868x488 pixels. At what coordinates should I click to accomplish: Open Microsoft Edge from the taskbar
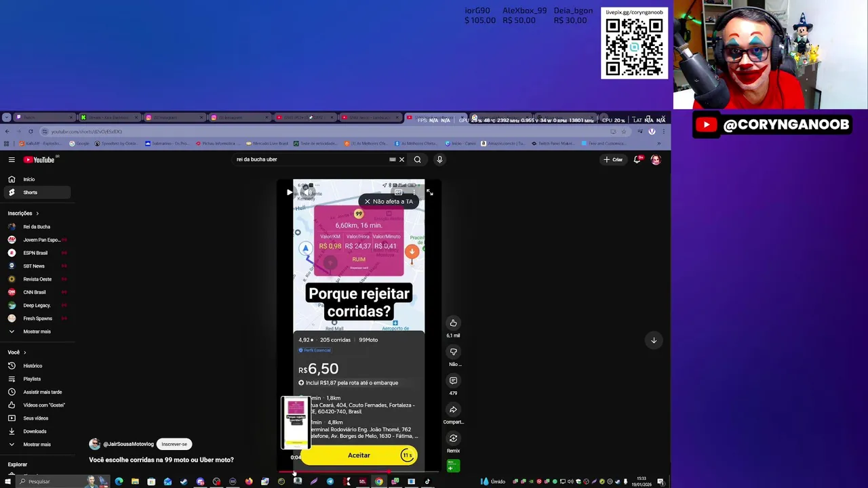pyautogui.click(x=119, y=482)
